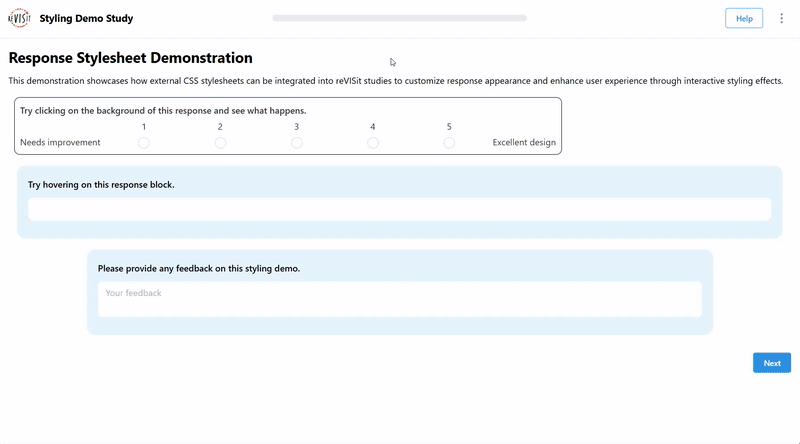The height and width of the screenshot is (444, 800).
Task: Click the study progress bar
Action: 399,18
